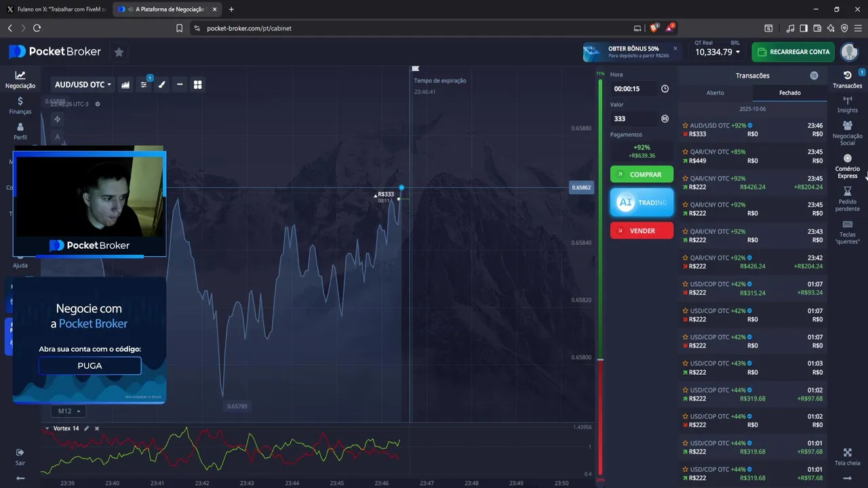
Task: Open a new browser tab
Action: [x=231, y=9]
